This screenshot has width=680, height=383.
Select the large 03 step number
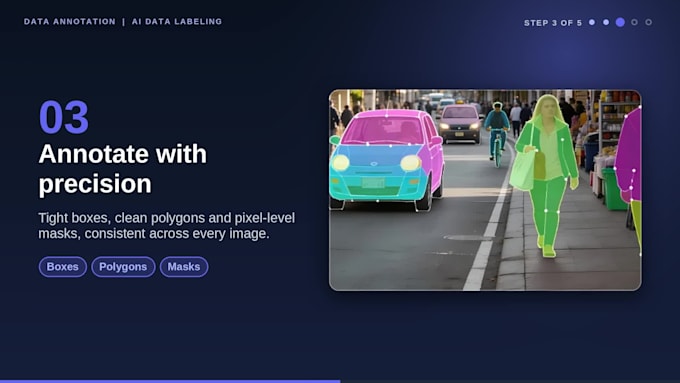click(64, 117)
